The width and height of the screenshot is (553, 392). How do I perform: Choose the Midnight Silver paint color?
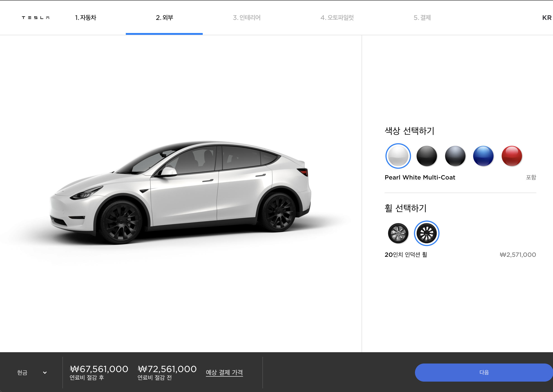tap(455, 156)
